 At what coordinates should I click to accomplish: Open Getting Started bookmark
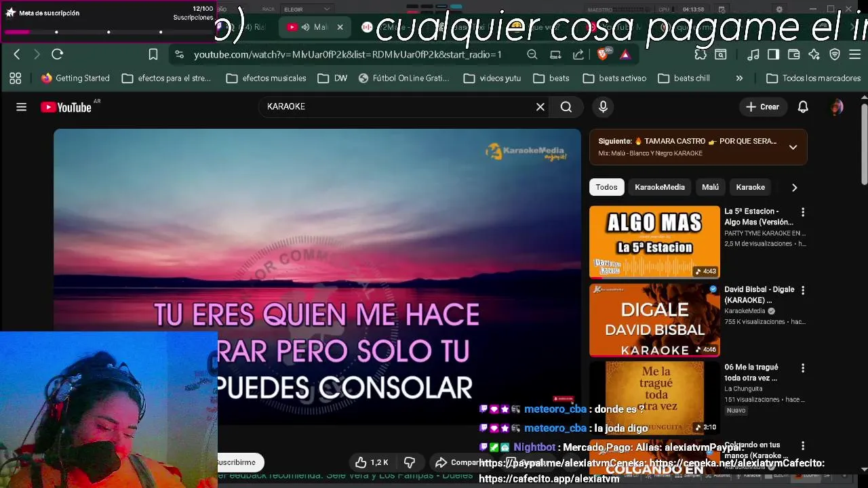(75, 78)
